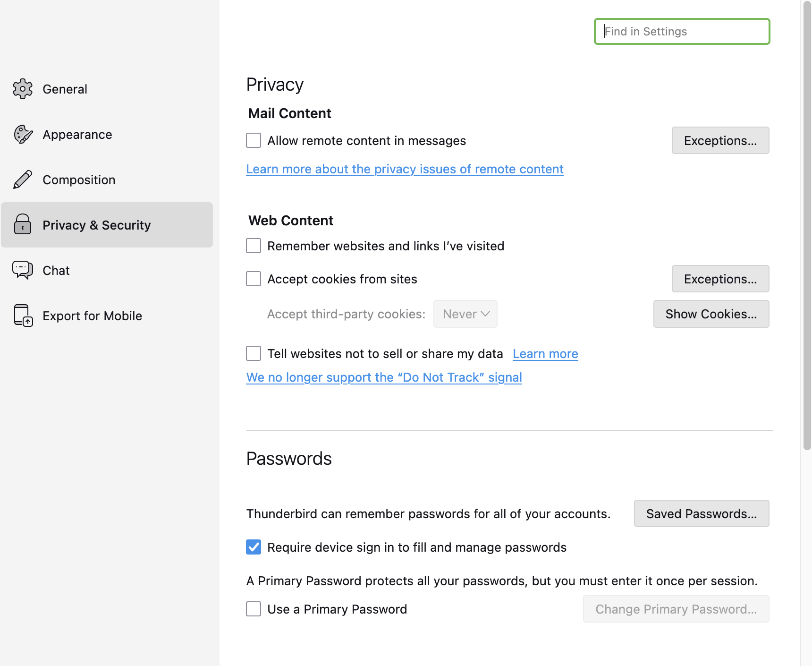Uncheck Require device sign in checkbox
The height and width of the screenshot is (666, 812).
[254, 547]
